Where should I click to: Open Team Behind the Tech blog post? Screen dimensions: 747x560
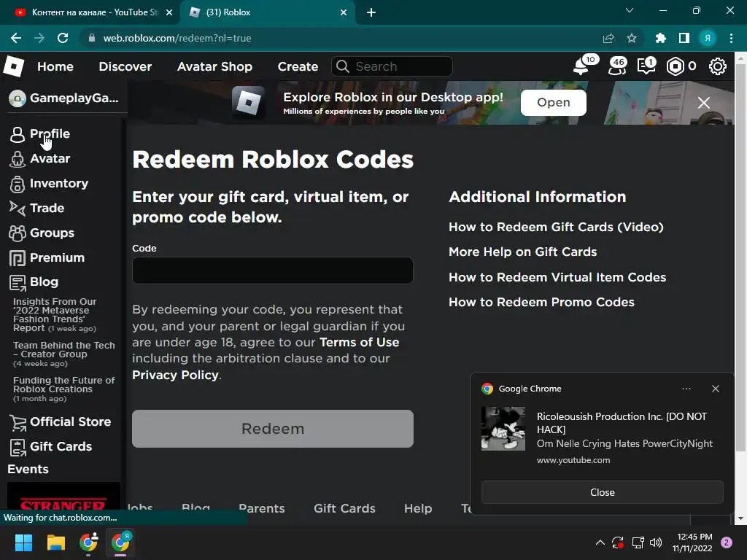coord(64,354)
